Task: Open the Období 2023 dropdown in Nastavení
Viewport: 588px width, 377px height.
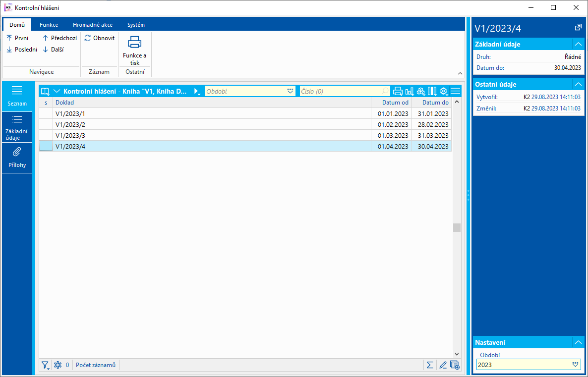Action: click(576, 365)
